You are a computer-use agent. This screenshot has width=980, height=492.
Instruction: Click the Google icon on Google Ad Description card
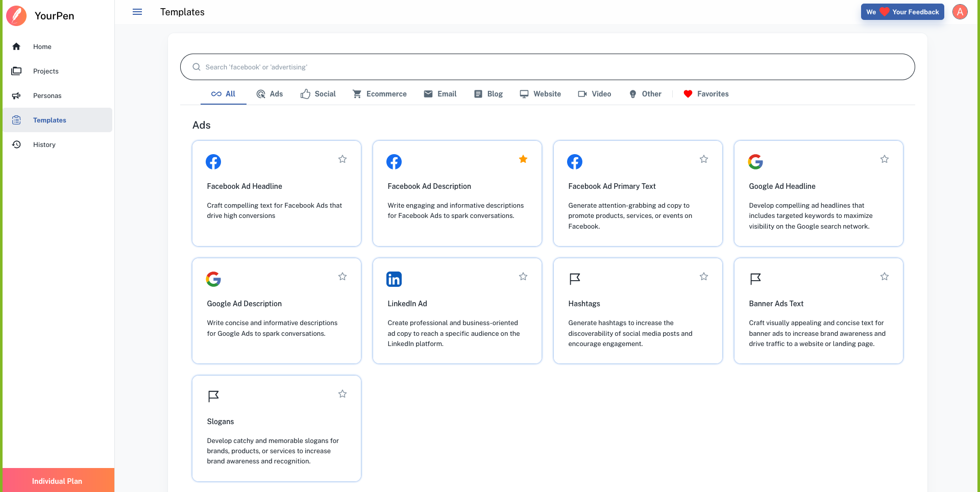213,279
